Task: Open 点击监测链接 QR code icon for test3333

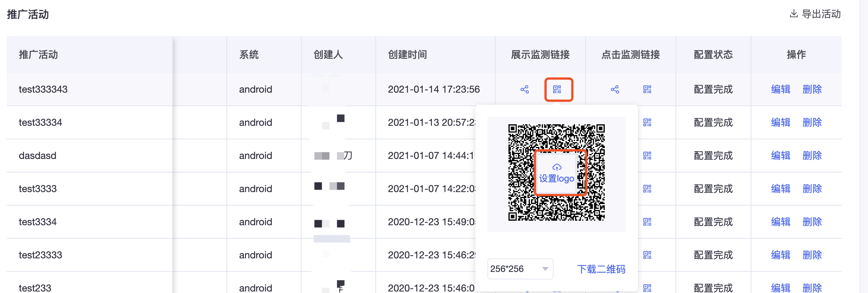Action: click(x=647, y=189)
